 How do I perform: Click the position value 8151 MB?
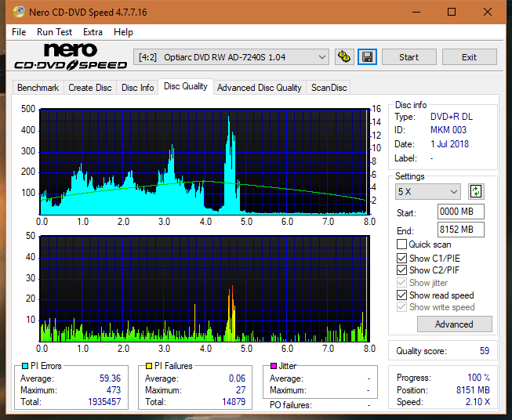(x=473, y=390)
